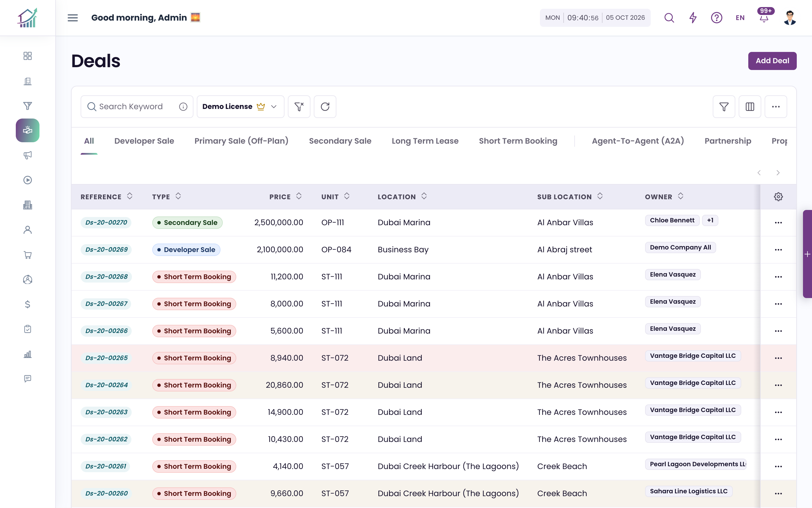Viewport: 812px width, 508px height.
Task: Switch to Partnership tab
Action: click(x=727, y=141)
